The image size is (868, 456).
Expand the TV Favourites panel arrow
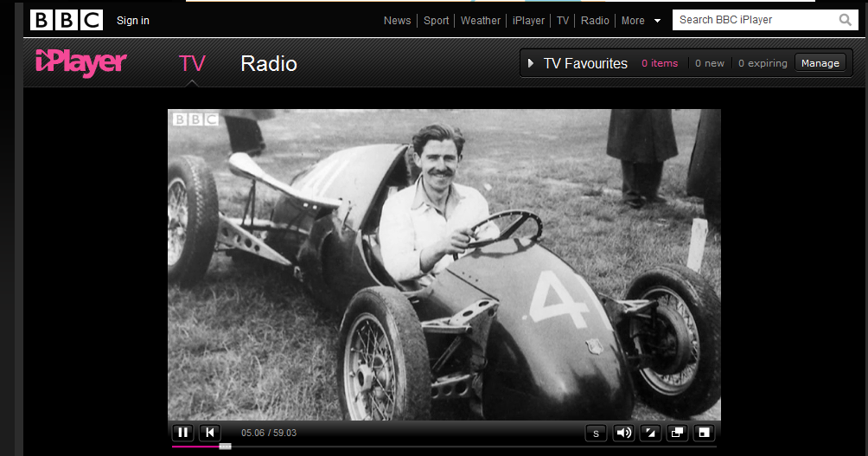coord(531,63)
